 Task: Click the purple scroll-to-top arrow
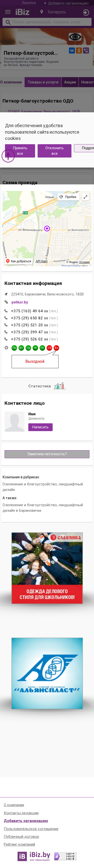pyautogui.click(x=8, y=156)
